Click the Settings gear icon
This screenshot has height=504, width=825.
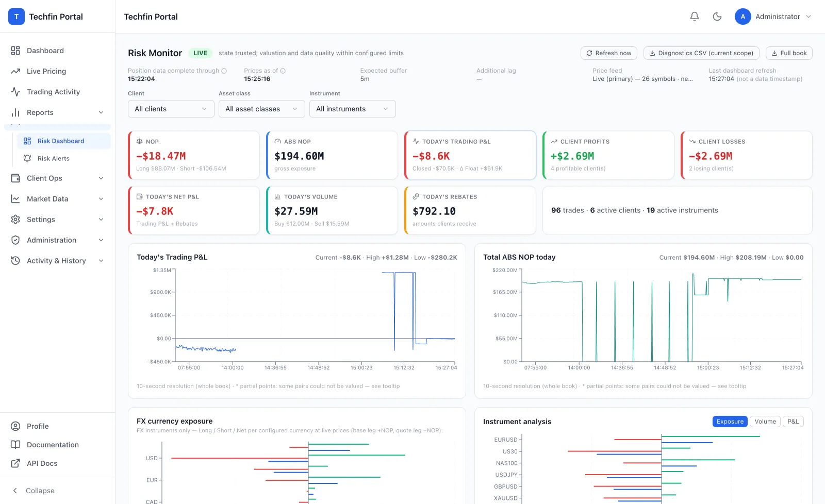(15, 220)
